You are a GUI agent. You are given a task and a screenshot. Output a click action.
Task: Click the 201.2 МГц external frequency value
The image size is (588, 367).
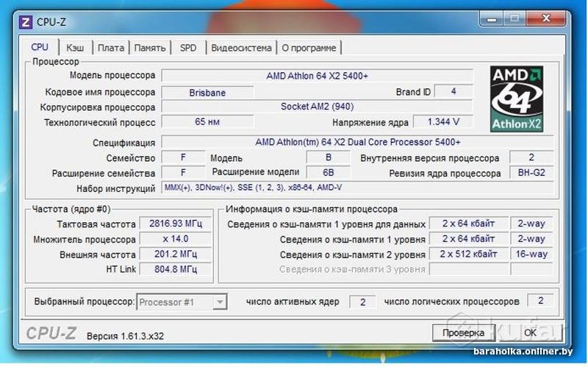tap(176, 254)
